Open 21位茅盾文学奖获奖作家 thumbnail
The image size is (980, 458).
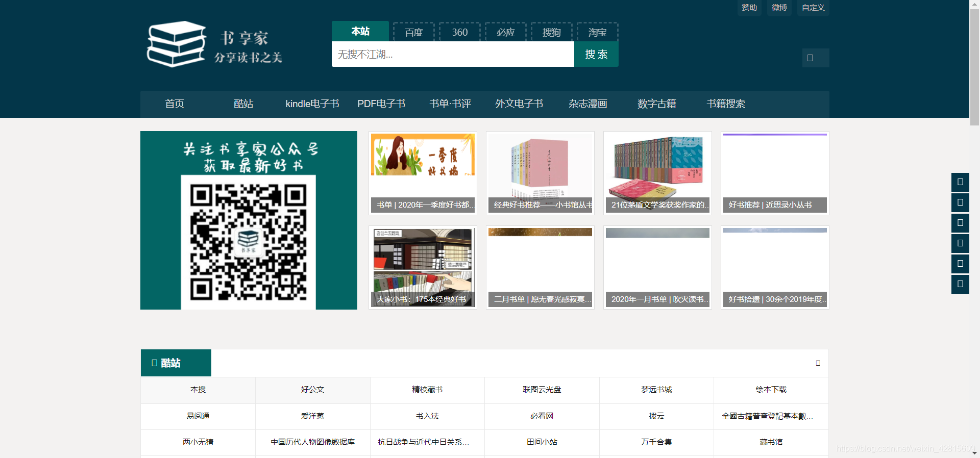pyautogui.click(x=657, y=173)
